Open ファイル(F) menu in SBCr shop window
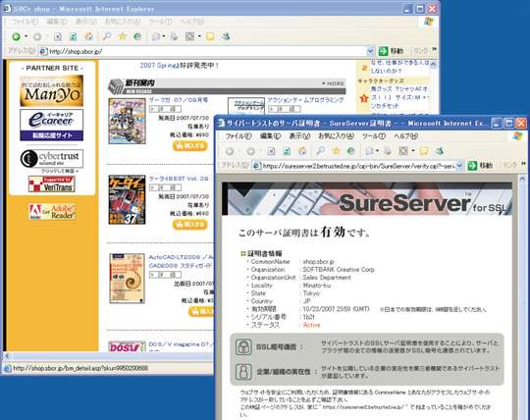 click(25, 22)
